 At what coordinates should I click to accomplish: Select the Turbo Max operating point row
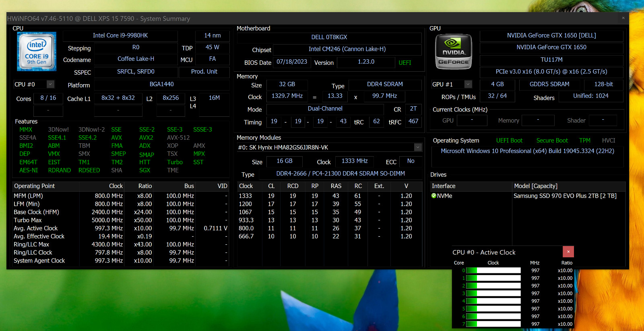click(x=120, y=220)
